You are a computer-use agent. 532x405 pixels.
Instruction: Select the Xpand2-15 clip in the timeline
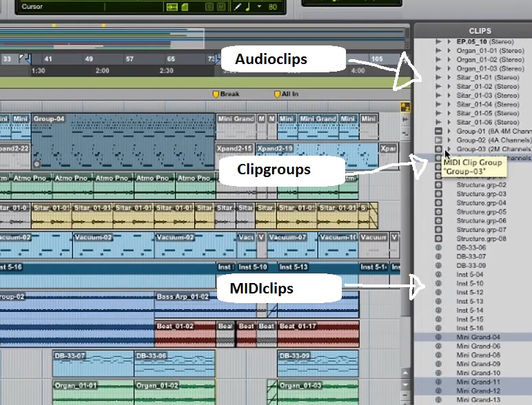click(x=236, y=156)
